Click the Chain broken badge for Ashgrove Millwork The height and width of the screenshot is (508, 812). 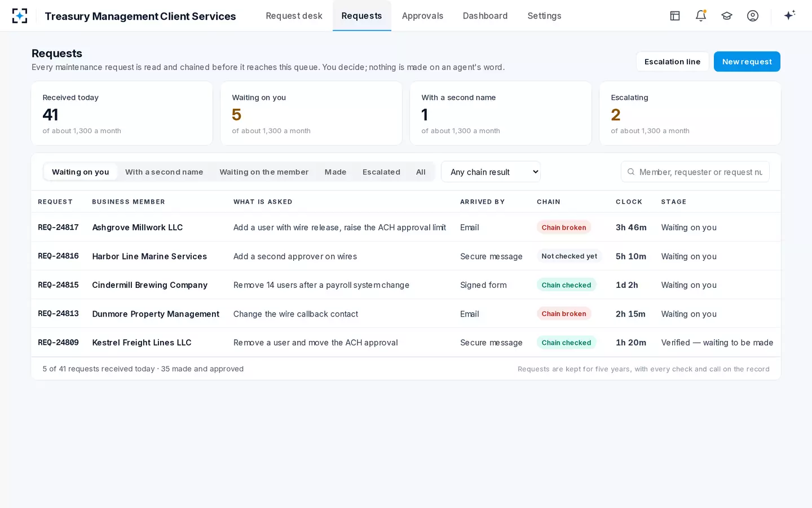click(564, 227)
